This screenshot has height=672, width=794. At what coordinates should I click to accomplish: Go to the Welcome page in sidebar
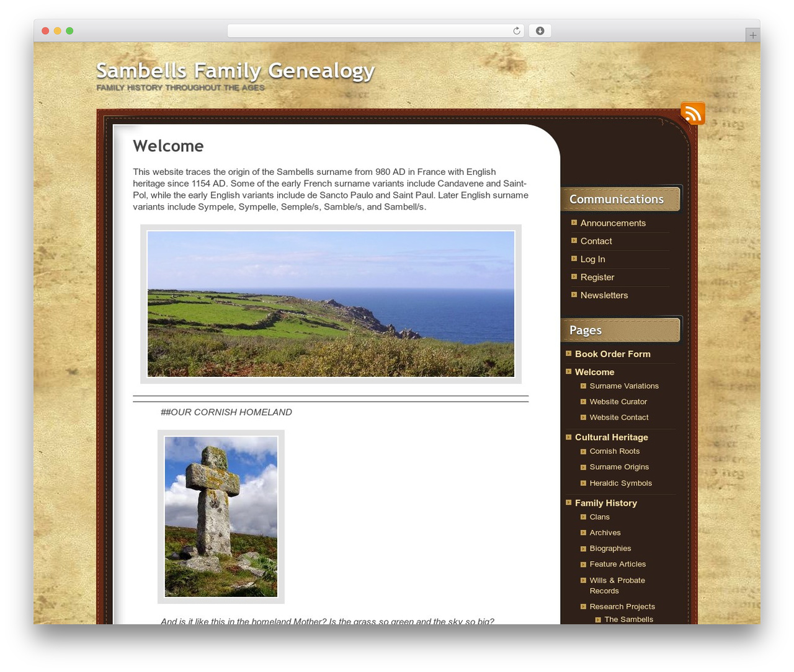pyautogui.click(x=594, y=372)
